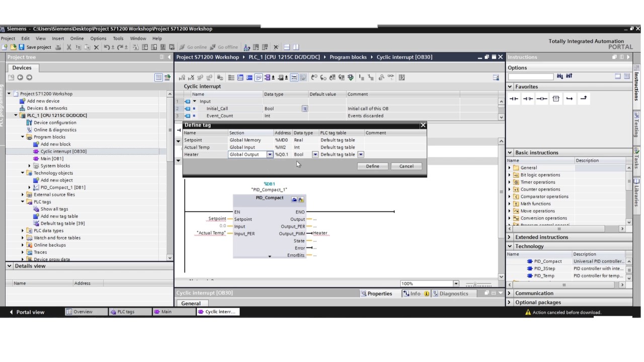Expand the Optional packages section
Image resolution: width=644 pixels, height=362 pixels.
pyautogui.click(x=510, y=303)
